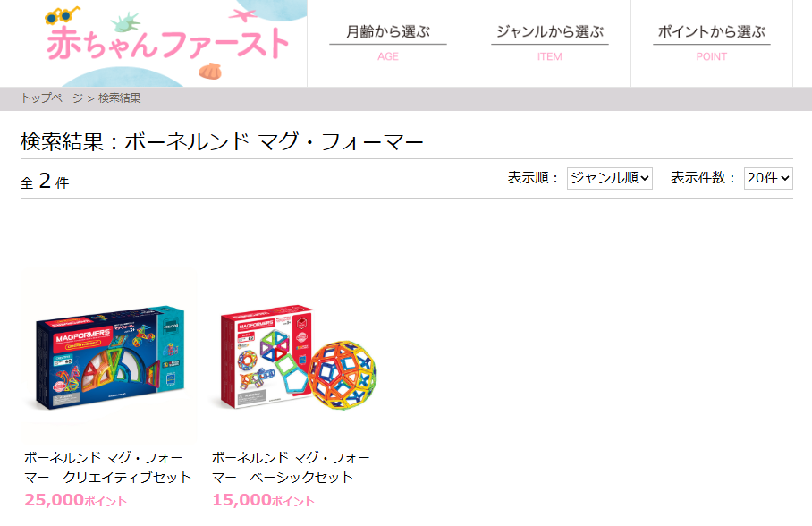Image resolution: width=812 pixels, height=526 pixels.
Task: Click the green shell icon above logo
Action: point(126,22)
